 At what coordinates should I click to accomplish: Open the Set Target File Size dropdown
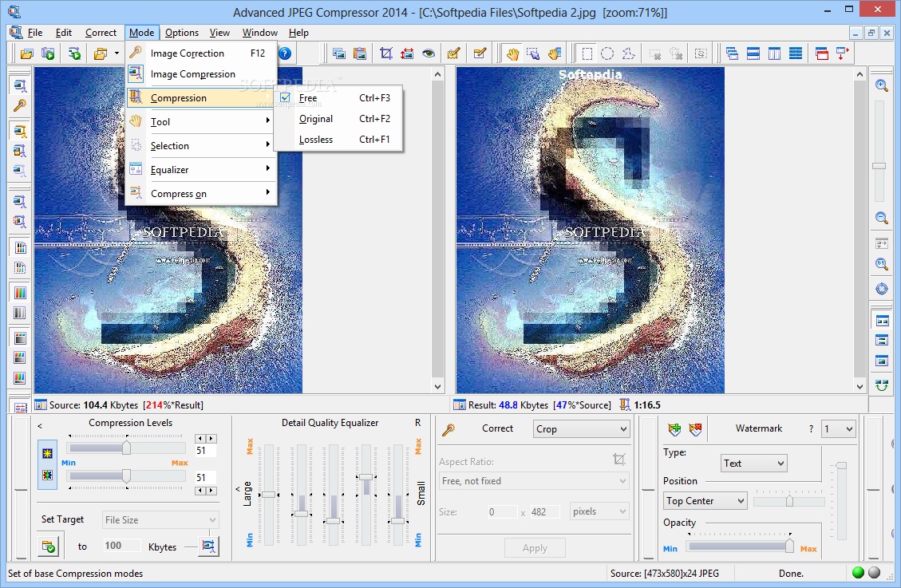pyautogui.click(x=160, y=519)
